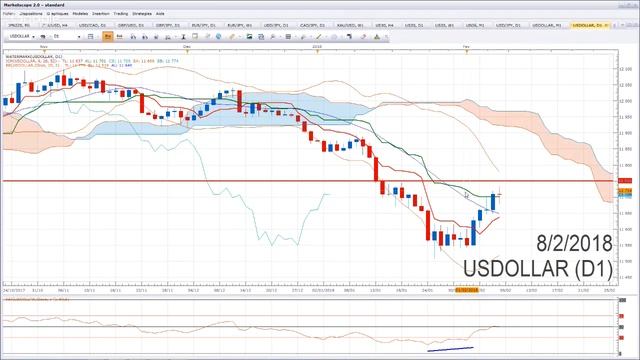The width and height of the screenshot is (640, 360).
Task: Switch to the EUR/JPY, W1 chart tab
Action: (240, 25)
